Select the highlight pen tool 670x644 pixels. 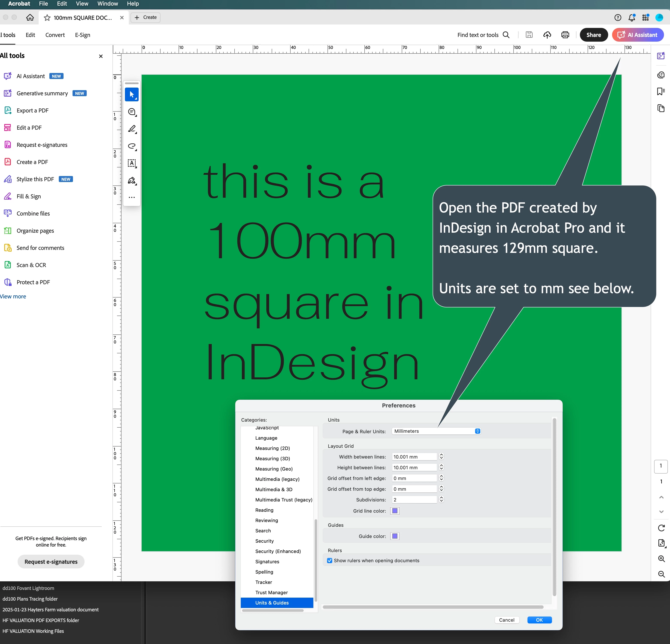[132, 129]
